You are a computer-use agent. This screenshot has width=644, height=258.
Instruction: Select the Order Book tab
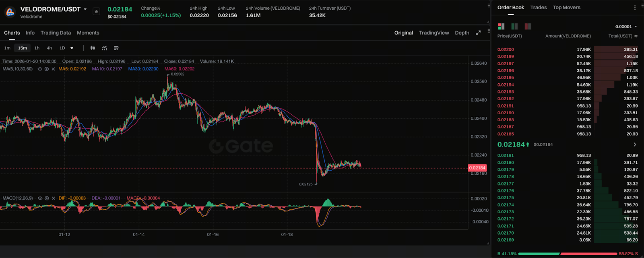pyautogui.click(x=511, y=8)
